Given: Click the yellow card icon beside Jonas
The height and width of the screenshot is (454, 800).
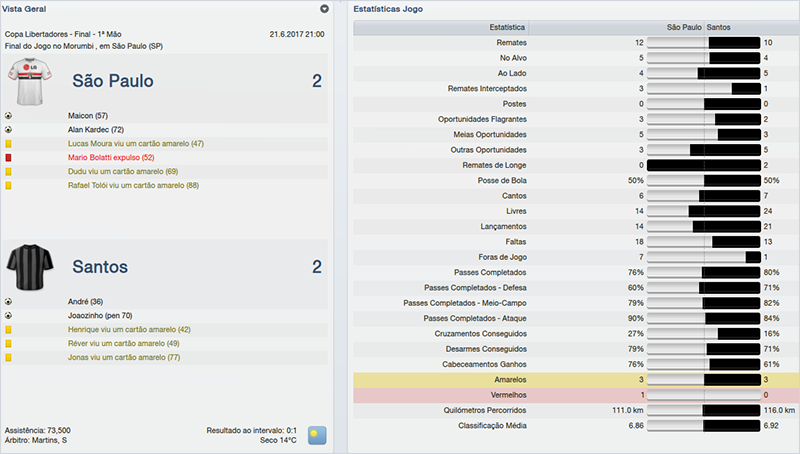Looking at the screenshot, I should 8,357.
